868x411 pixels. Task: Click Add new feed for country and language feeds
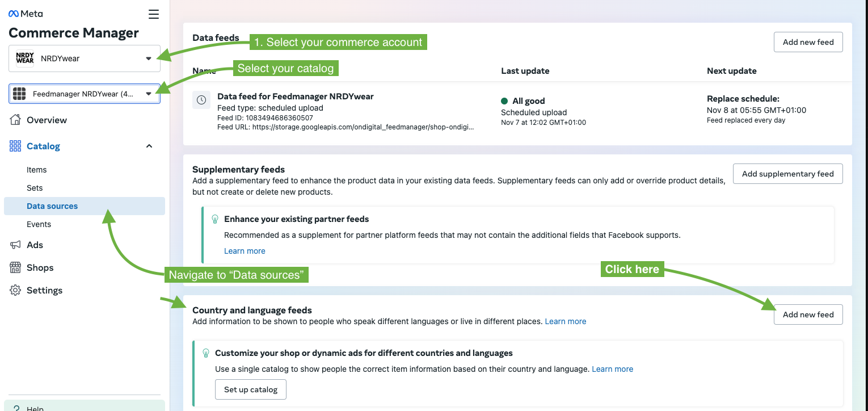[x=808, y=314]
